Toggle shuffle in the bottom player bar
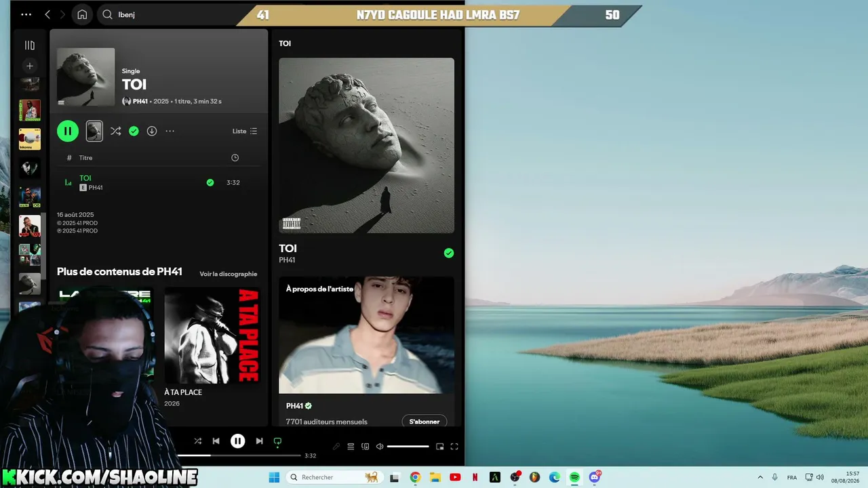This screenshot has height=488, width=868. (x=197, y=441)
